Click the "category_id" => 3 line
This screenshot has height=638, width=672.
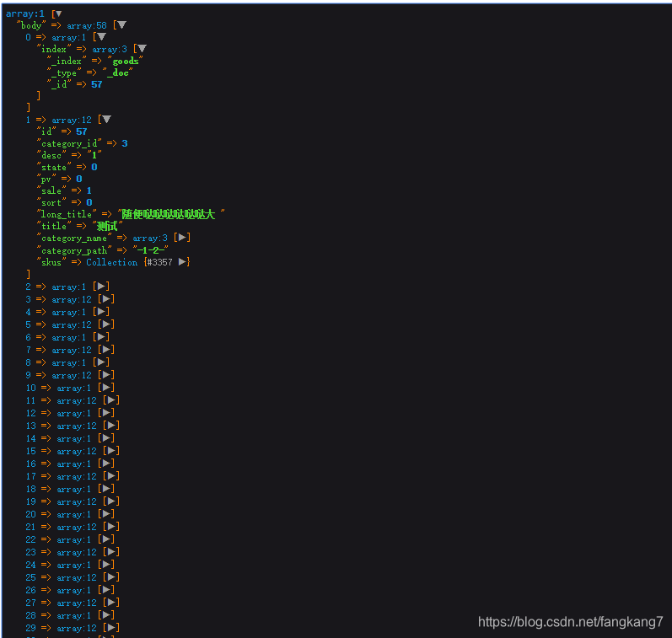tap(83, 143)
